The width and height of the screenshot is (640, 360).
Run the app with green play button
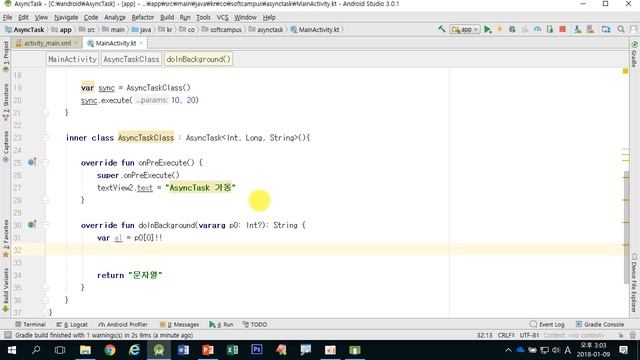pos(487,29)
